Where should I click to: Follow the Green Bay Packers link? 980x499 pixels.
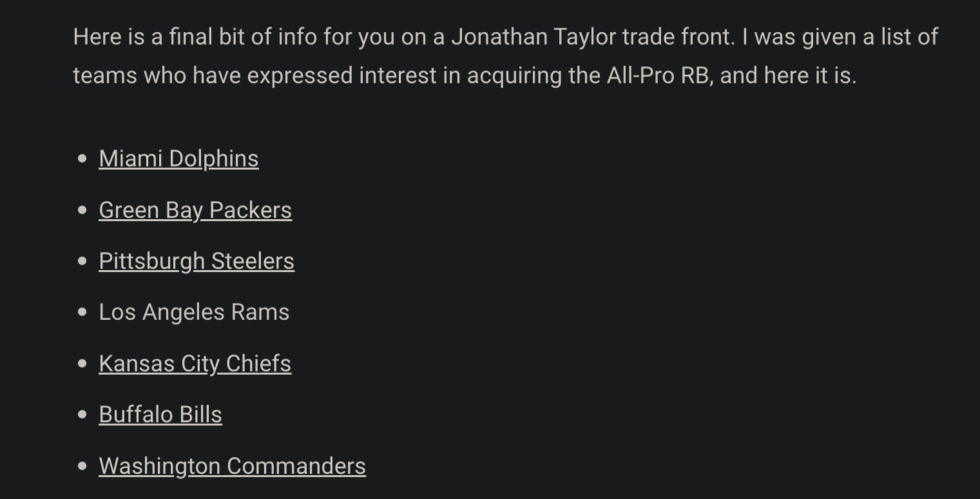[x=195, y=210]
